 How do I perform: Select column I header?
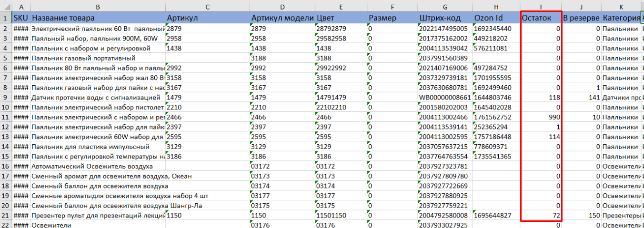pyautogui.click(x=541, y=7)
